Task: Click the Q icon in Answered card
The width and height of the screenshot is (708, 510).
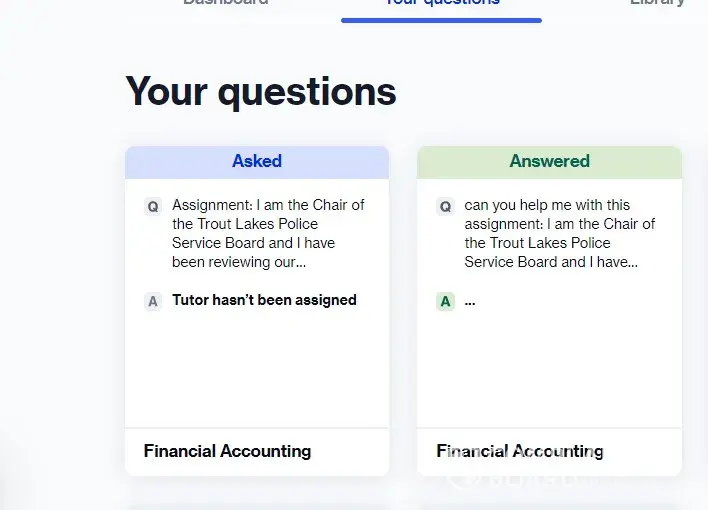Action: click(x=445, y=206)
